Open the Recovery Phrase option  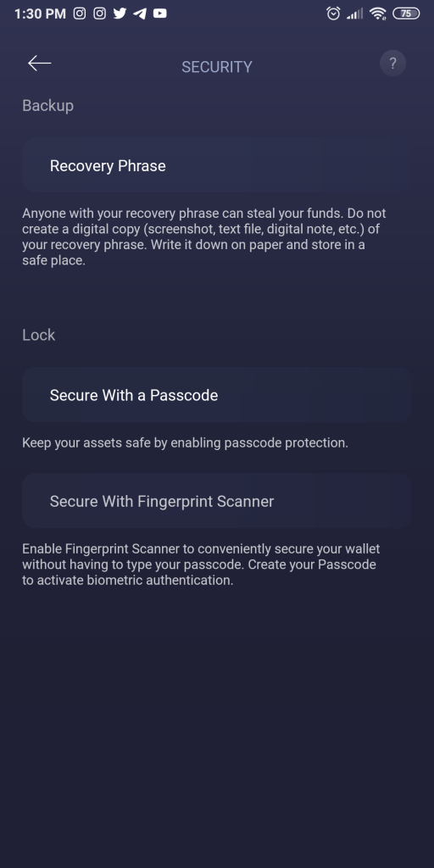pos(216,165)
